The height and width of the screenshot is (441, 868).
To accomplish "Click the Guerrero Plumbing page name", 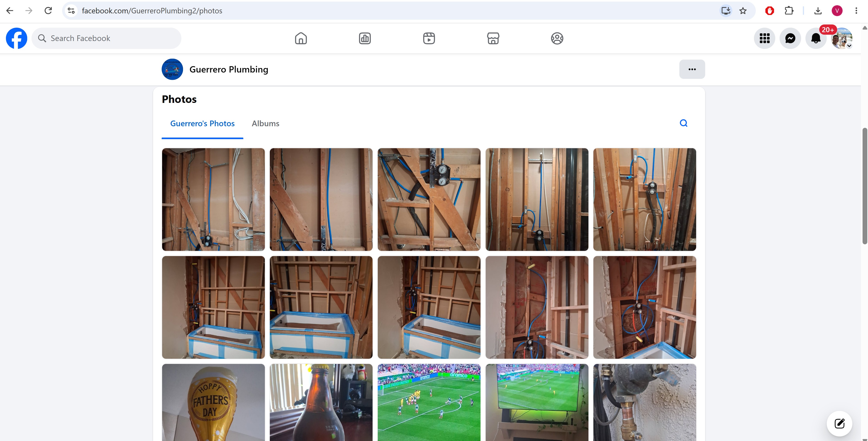I will [x=229, y=69].
